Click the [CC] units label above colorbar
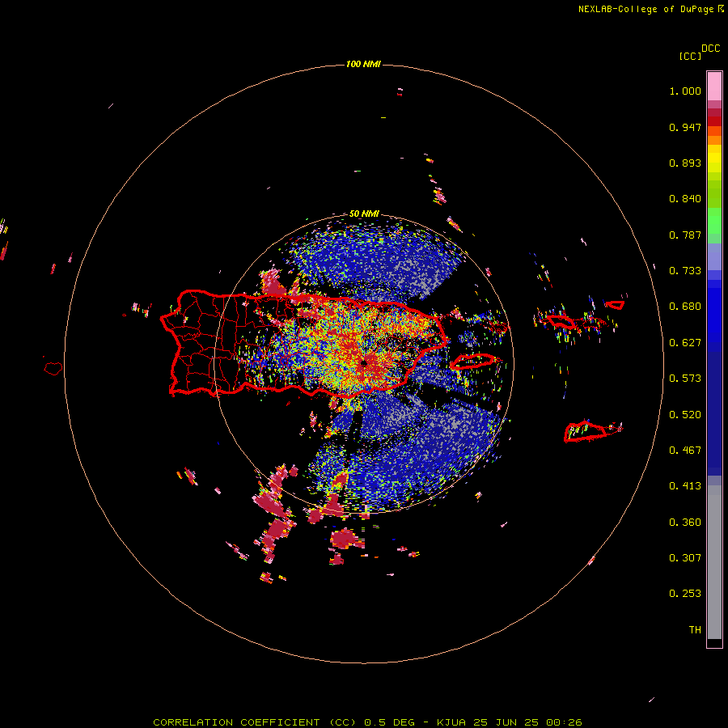Viewport: 728px width, 728px height. coord(690,56)
